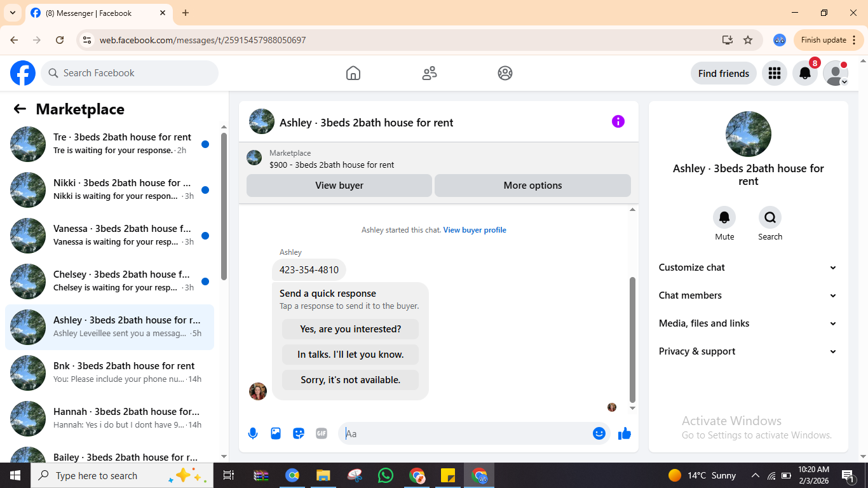Screen dimensions: 868x488
Task: Click Finish update in Chrome
Action: 829,40
